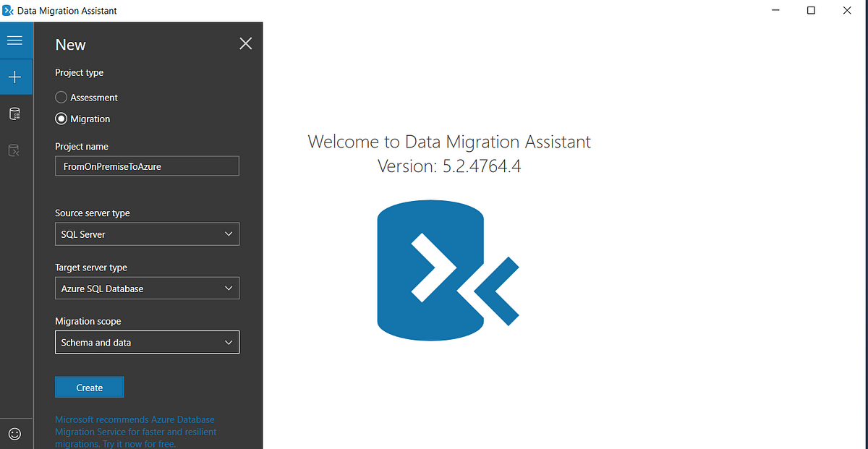Click the Data Migration Assistant title bar icon
This screenshot has width=868, height=449.
click(7, 10)
